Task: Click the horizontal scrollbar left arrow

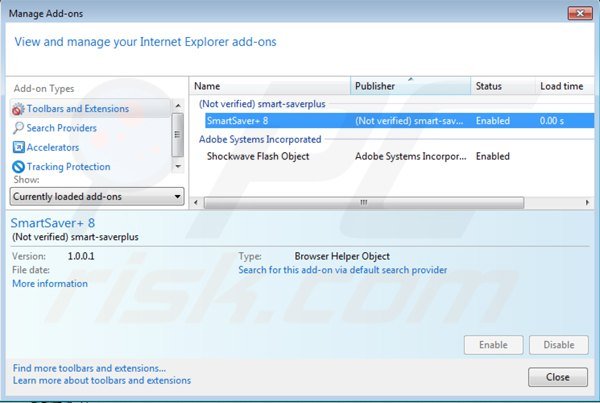Action: 196,202
